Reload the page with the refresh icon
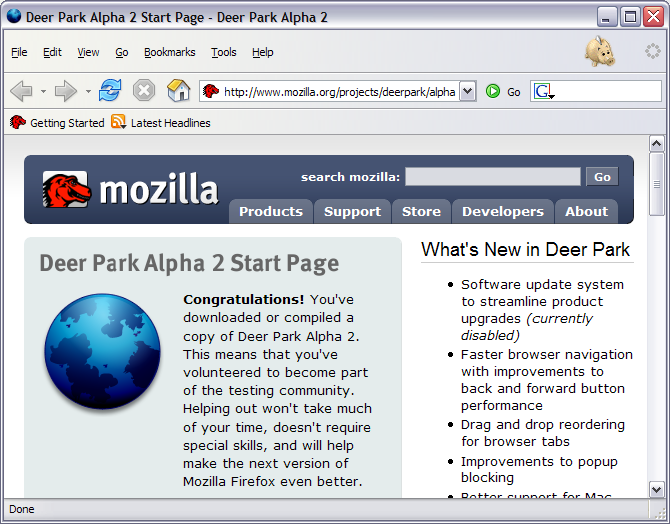The width and height of the screenshot is (670, 524). click(x=110, y=92)
